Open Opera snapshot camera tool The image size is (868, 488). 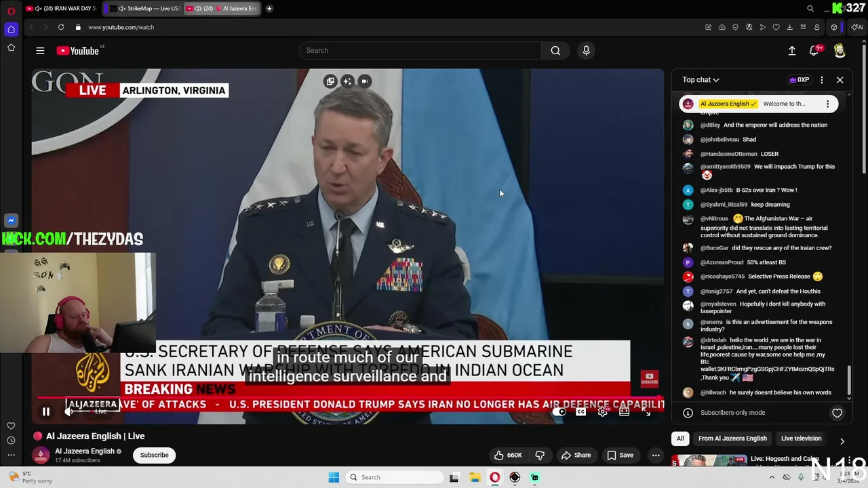(x=722, y=27)
